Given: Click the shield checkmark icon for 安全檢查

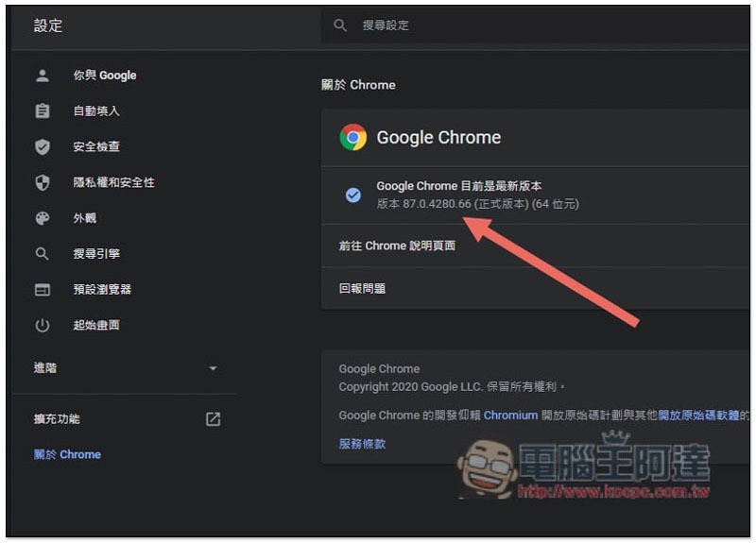Looking at the screenshot, I should coord(42,146).
